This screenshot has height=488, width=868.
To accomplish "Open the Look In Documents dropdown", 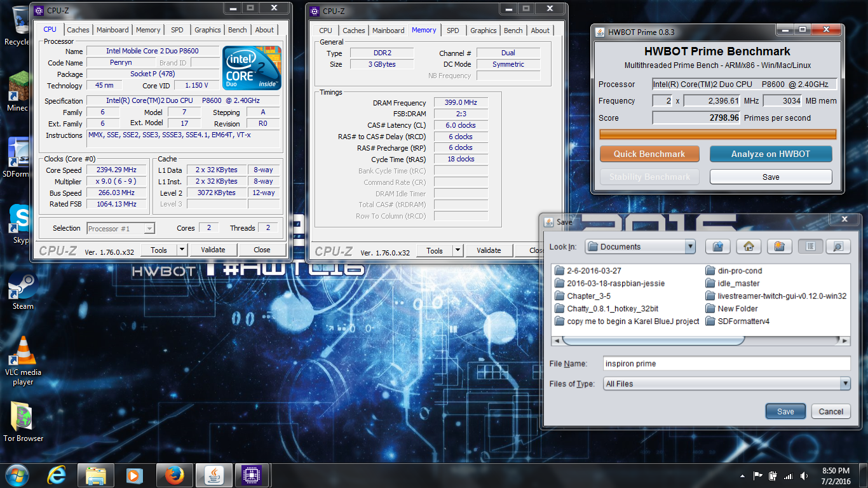I will point(640,247).
